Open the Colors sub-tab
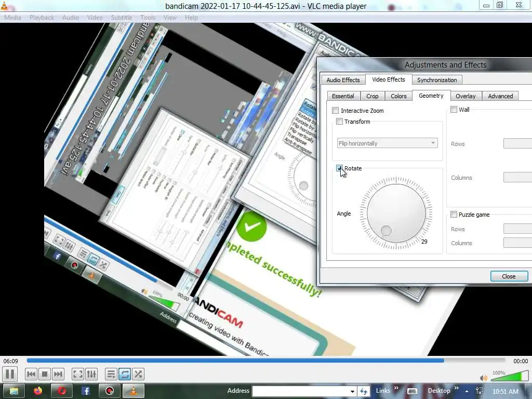532x399 pixels. click(398, 96)
